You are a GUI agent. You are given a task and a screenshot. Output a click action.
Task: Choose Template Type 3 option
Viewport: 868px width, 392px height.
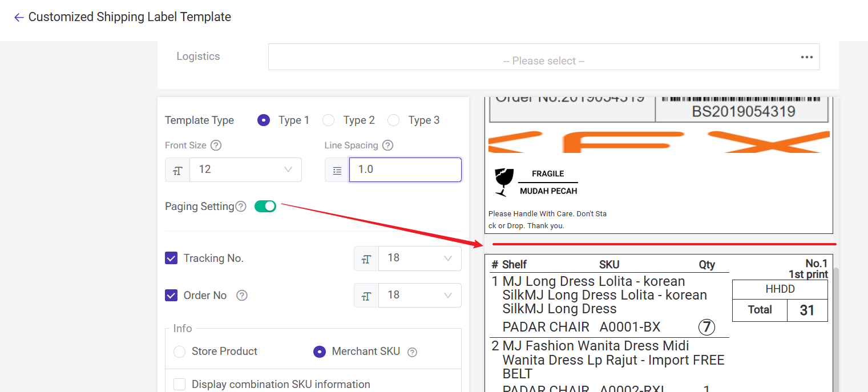[x=393, y=120]
